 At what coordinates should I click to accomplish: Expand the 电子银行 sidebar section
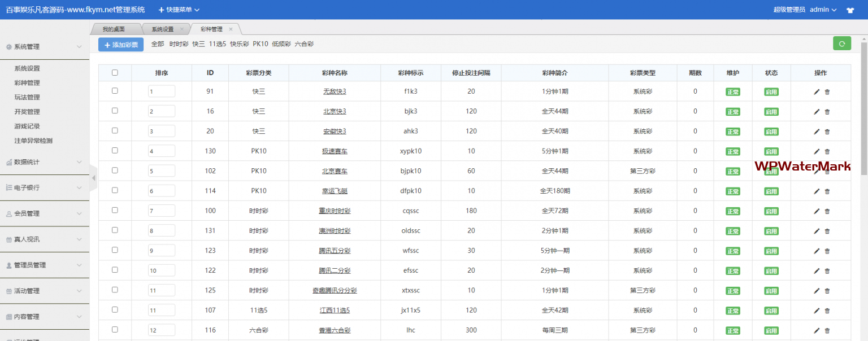click(x=45, y=187)
